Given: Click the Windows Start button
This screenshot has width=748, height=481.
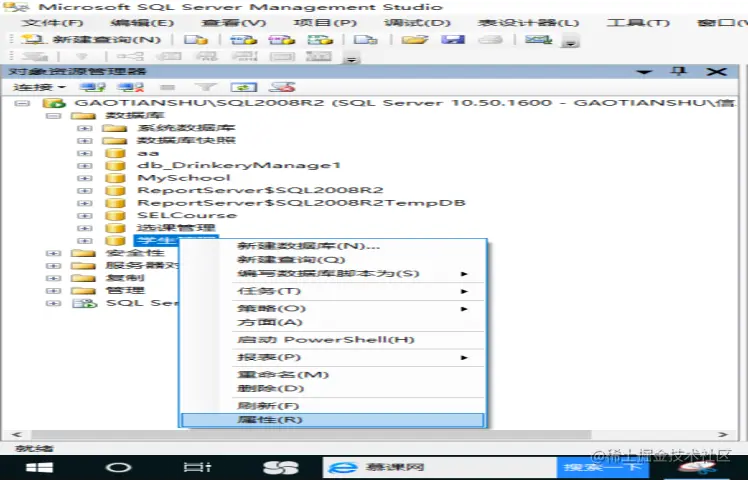Looking at the screenshot, I should tap(39, 468).
